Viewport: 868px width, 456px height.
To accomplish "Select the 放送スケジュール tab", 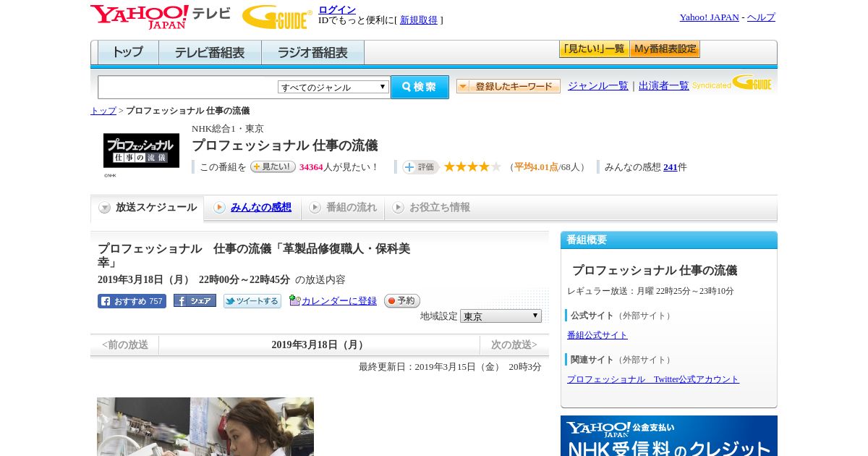I will [x=148, y=208].
